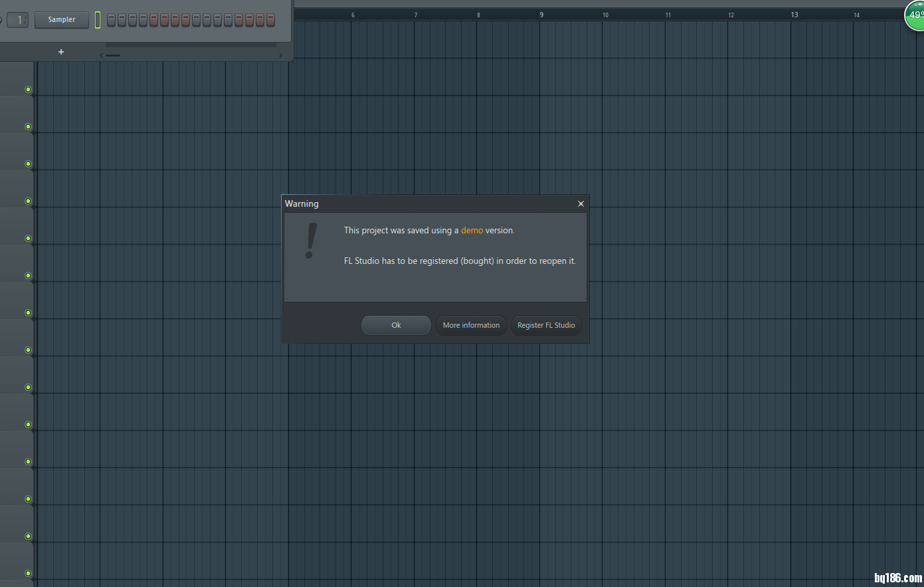Toggle step 2 of the Sampler sequence
Image resolution: width=924 pixels, height=587 pixels.
122,20
